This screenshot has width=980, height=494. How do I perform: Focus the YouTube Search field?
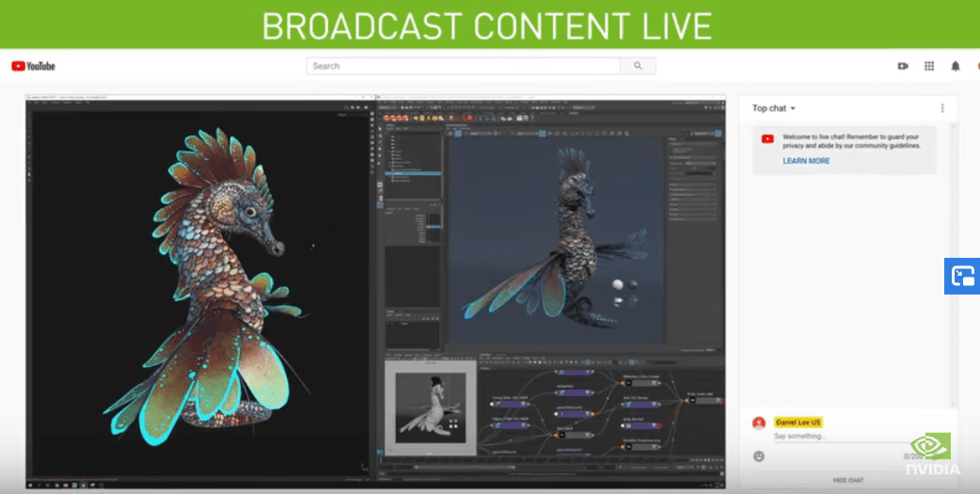463,66
